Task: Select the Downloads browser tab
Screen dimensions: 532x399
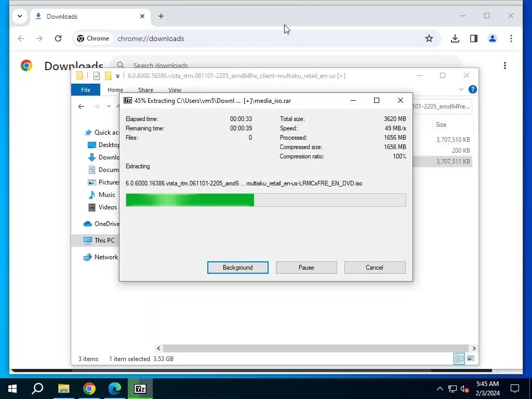Action: click(x=90, y=16)
